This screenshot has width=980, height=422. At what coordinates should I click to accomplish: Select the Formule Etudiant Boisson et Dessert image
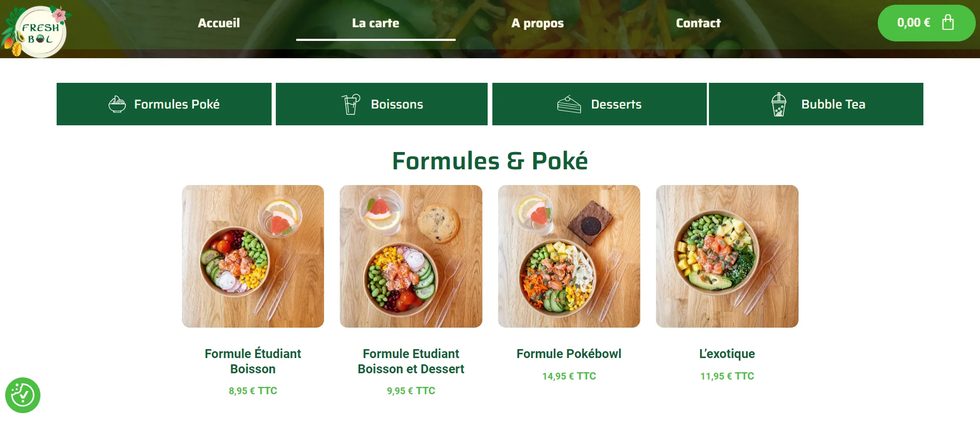click(x=411, y=256)
